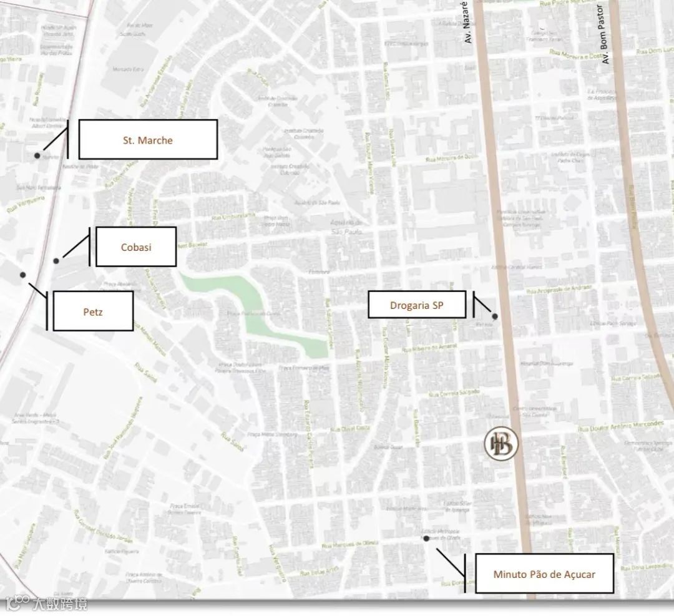
Task: Click the Rua Umbureiama street label
Action: (x=234, y=216)
